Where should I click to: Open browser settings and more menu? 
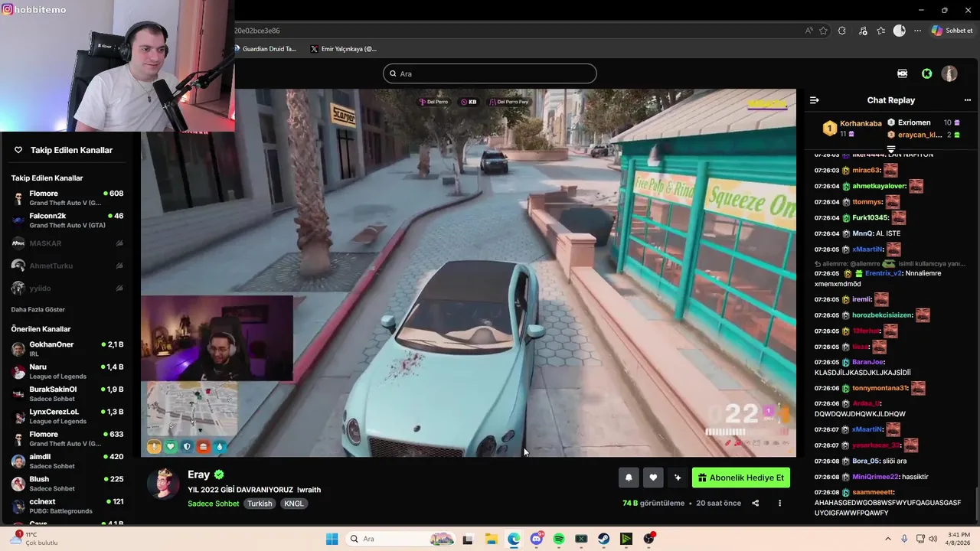(917, 31)
